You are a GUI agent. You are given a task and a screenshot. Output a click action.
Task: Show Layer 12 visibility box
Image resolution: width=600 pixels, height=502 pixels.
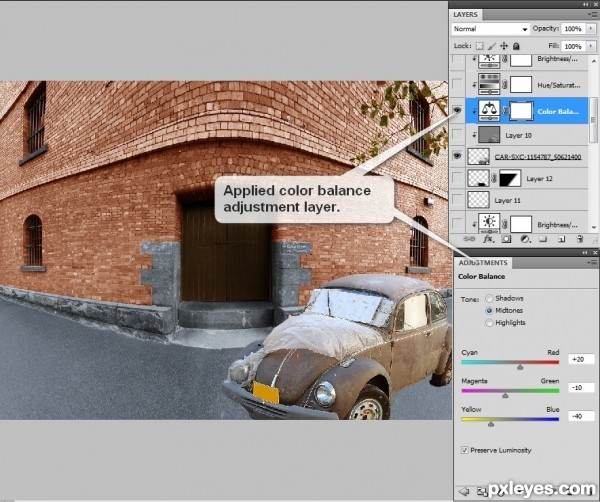[457, 178]
